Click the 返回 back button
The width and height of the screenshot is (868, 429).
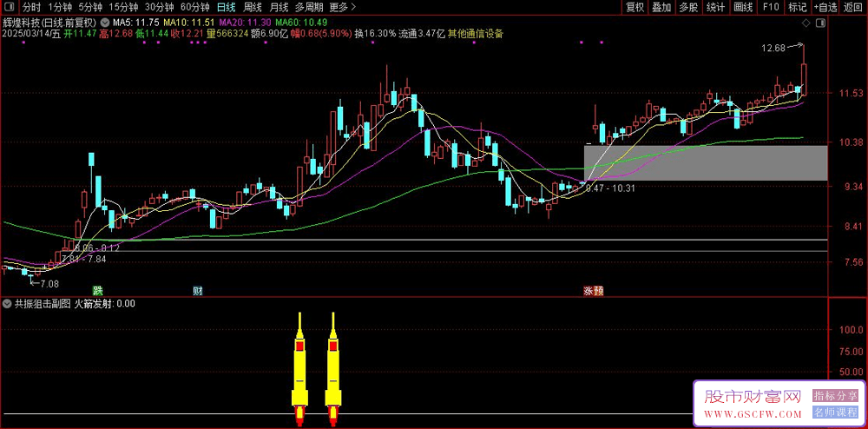click(x=853, y=7)
